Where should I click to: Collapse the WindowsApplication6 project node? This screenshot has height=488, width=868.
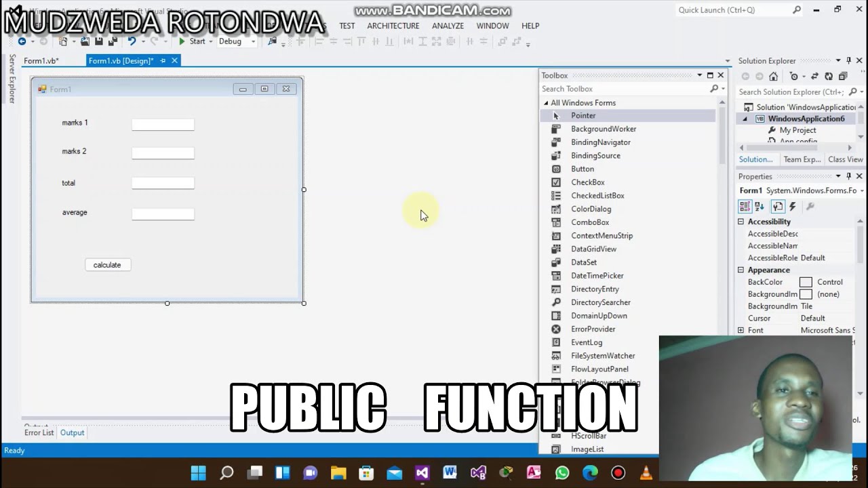[745, 119]
